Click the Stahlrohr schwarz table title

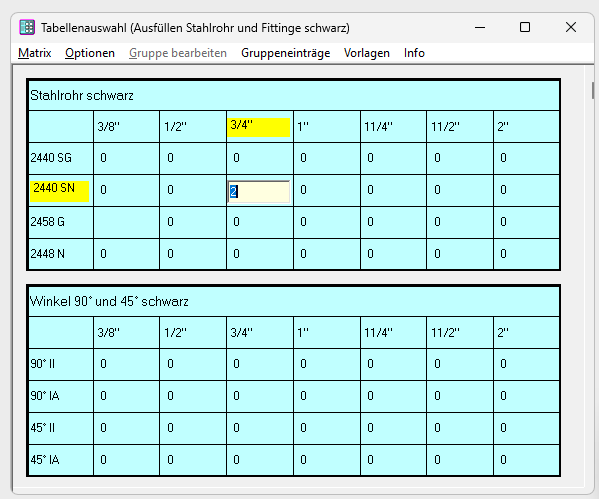81,96
